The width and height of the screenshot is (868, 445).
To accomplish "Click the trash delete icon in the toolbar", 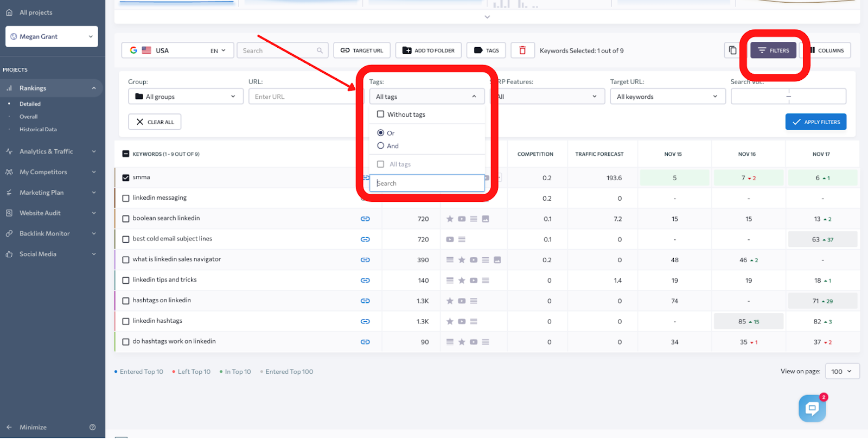I will 522,50.
